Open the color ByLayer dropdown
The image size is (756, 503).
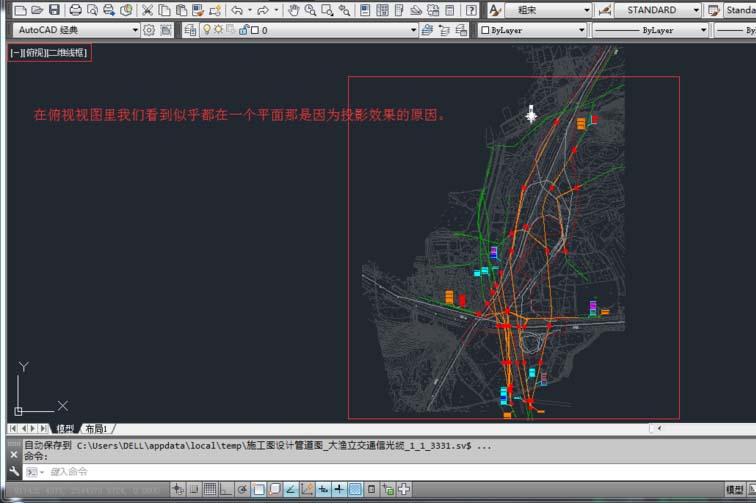click(581, 30)
